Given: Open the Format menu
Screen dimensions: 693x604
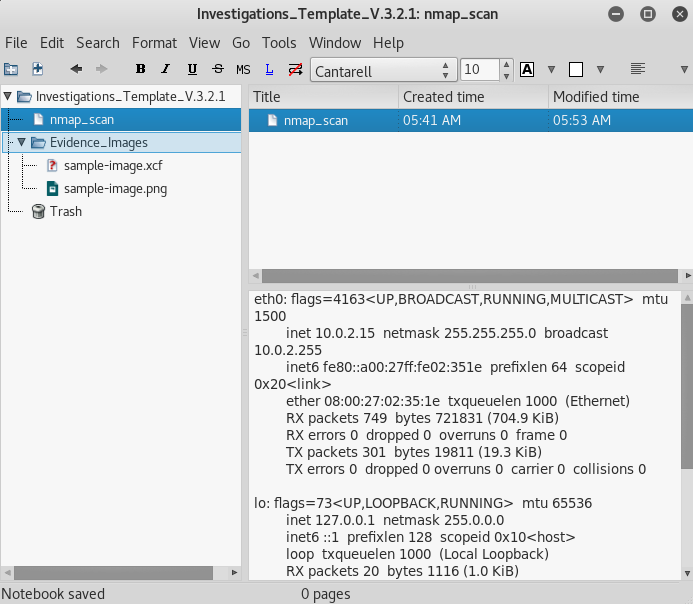Looking at the screenshot, I should coord(154,43).
